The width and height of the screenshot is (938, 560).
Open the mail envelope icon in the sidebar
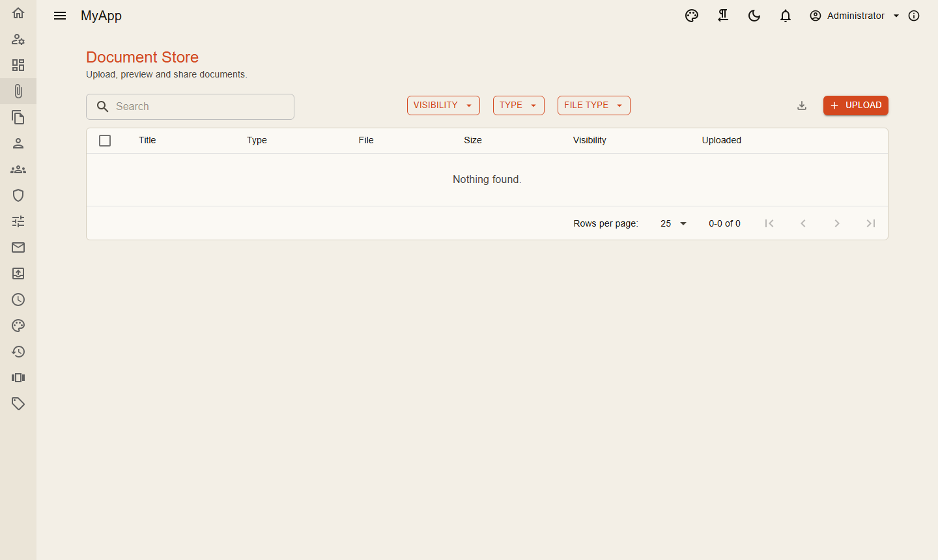(x=18, y=247)
